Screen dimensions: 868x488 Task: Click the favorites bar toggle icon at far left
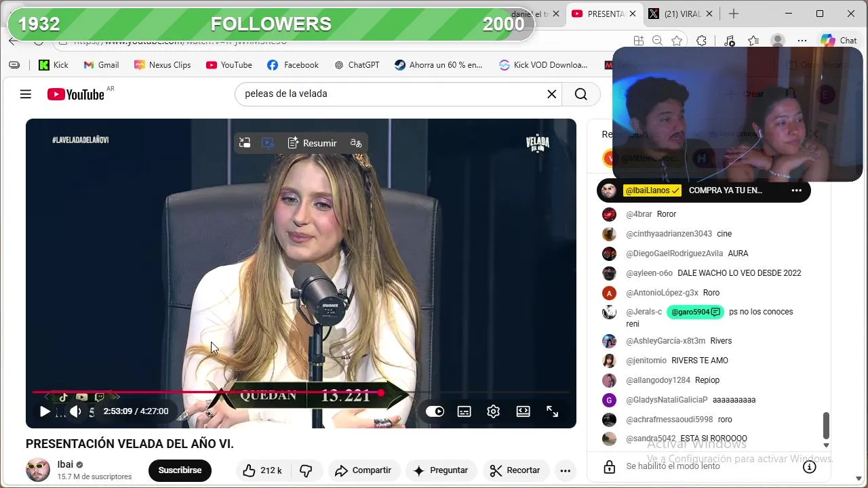14,65
